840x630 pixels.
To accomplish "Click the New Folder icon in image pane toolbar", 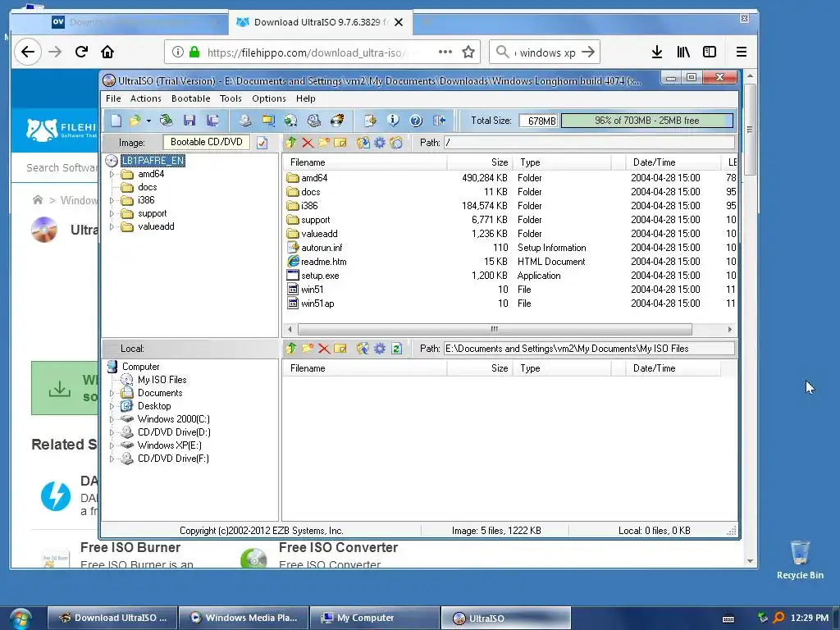I will [x=324, y=143].
